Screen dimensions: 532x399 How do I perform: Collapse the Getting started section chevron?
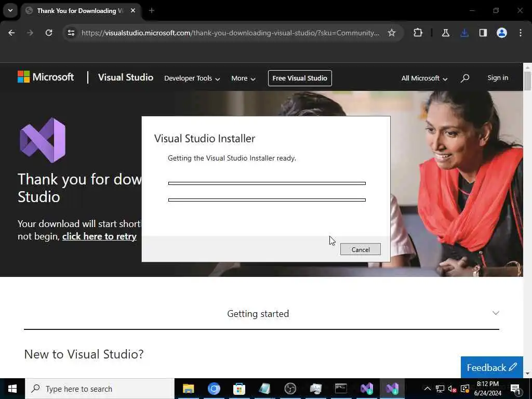tap(496, 313)
